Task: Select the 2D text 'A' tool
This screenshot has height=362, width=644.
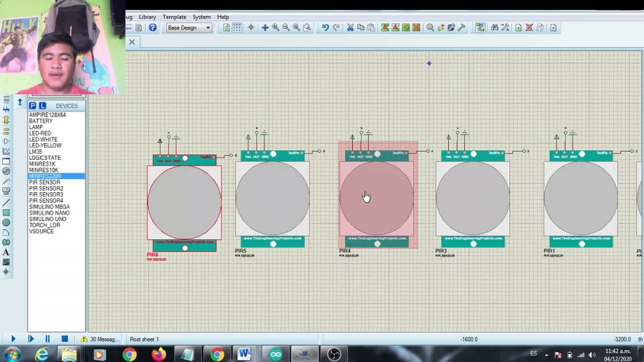Action: [x=6, y=252]
